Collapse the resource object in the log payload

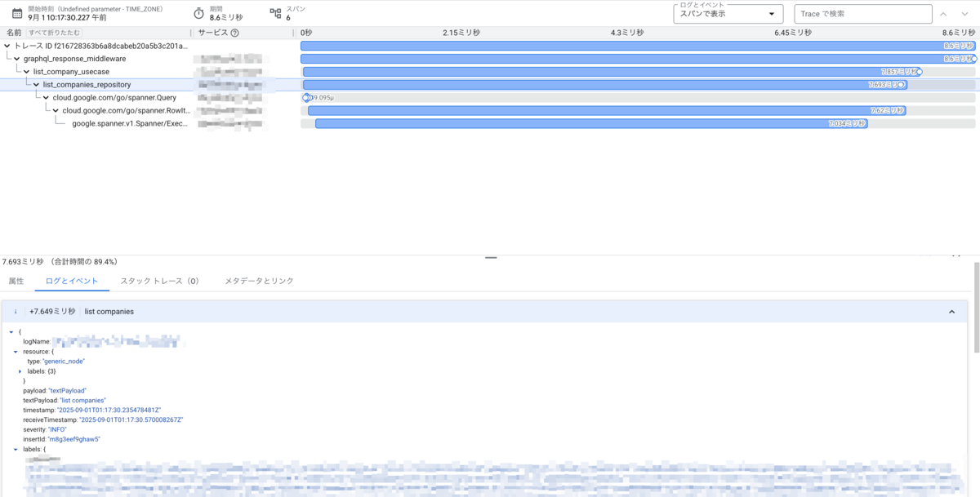coord(16,352)
